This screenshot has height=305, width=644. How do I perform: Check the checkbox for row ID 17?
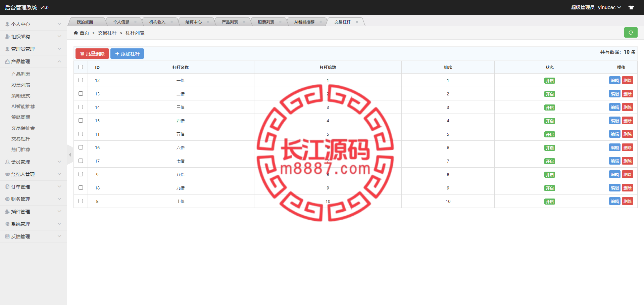point(81,161)
